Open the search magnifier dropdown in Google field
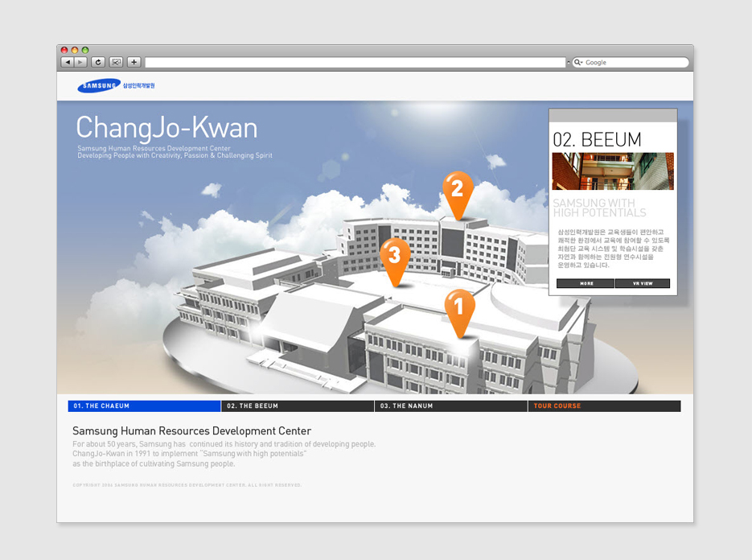 coord(578,63)
